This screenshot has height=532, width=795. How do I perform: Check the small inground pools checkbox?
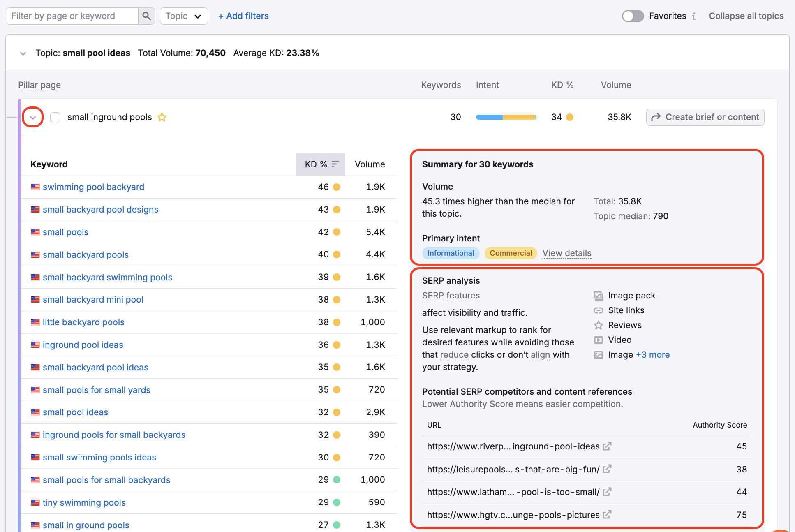coord(55,117)
